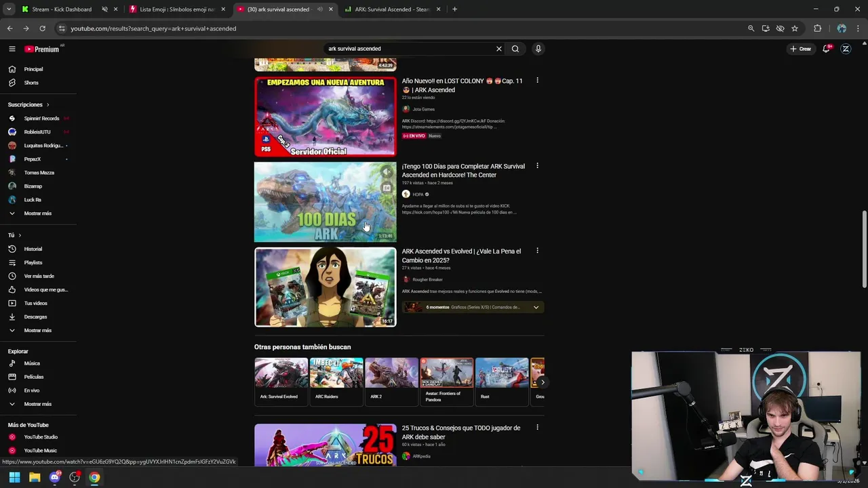Screen dimensions: 868x488
Task: Open the Crear button
Action: [x=800, y=49]
